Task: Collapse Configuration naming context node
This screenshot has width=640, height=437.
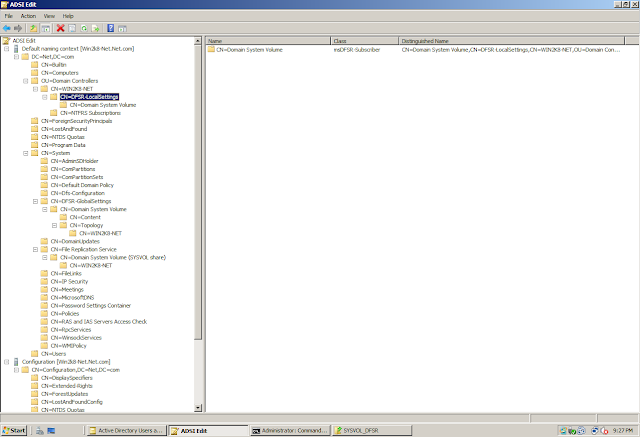Action: click(x=7, y=362)
